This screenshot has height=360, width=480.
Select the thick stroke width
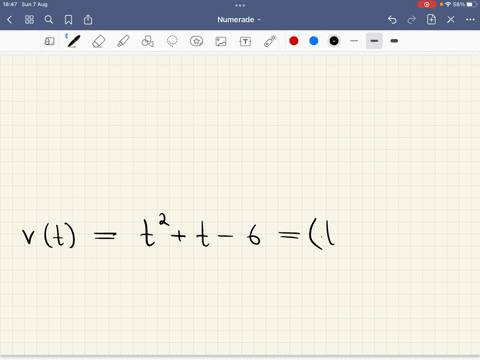(x=394, y=41)
